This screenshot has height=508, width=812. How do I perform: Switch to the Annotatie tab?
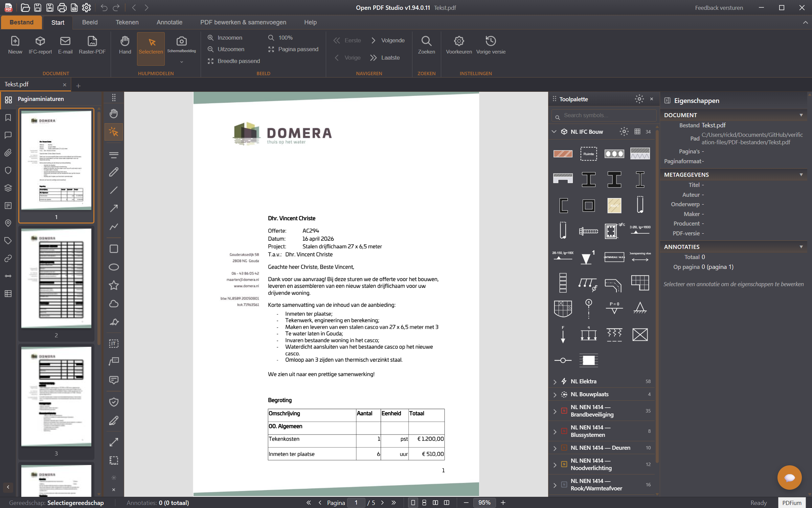click(x=169, y=22)
